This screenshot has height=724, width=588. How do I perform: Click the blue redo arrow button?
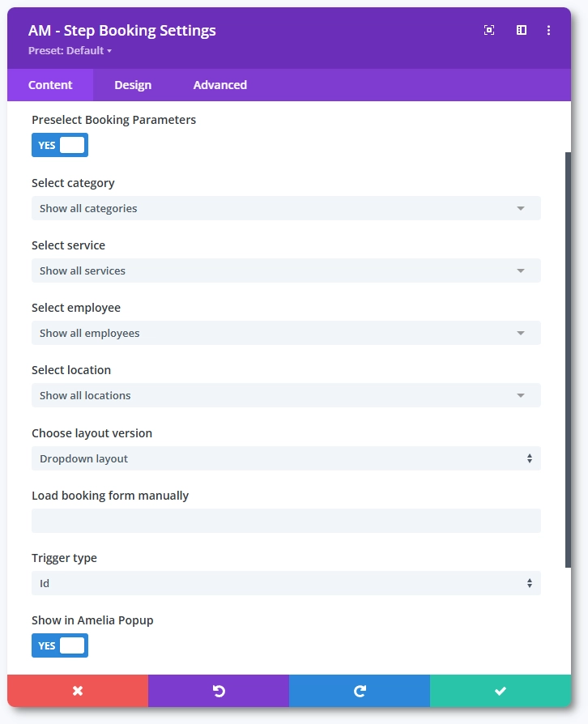pyautogui.click(x=360, y=691)
